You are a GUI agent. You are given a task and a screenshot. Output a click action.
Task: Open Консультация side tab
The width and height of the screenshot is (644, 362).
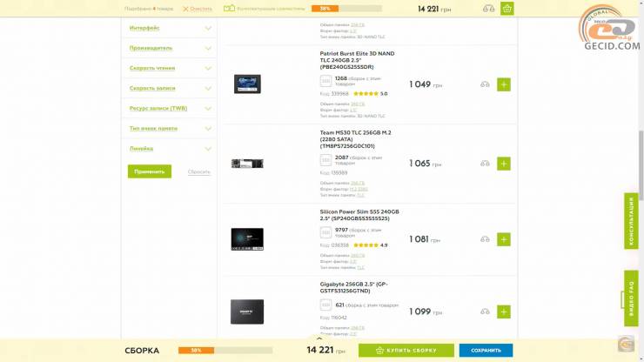click(631, 221)
